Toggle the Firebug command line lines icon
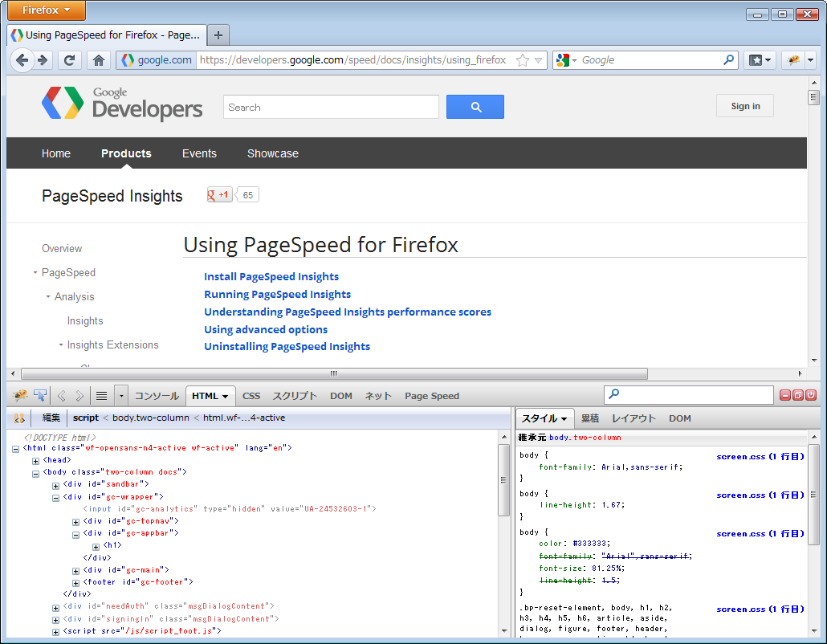 pos(102,396)
